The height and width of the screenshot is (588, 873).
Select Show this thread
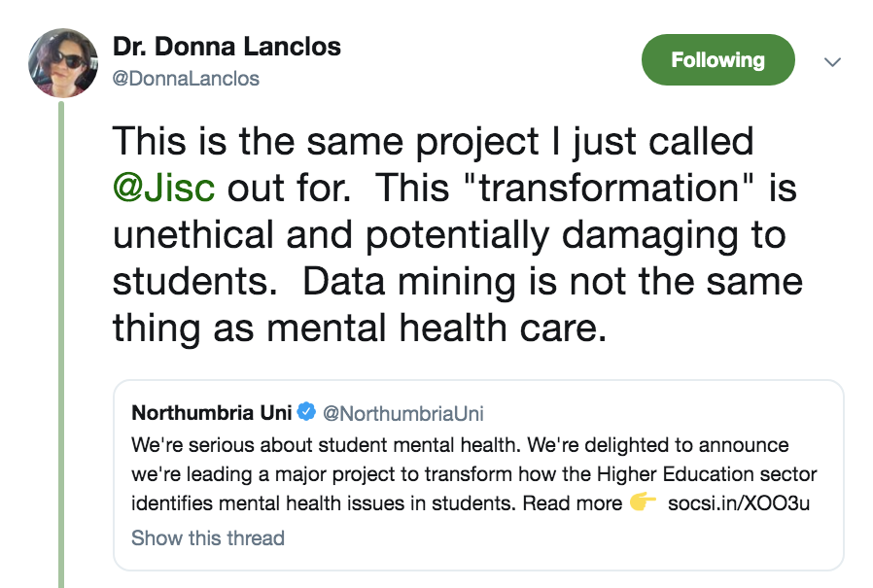point(208,537)
